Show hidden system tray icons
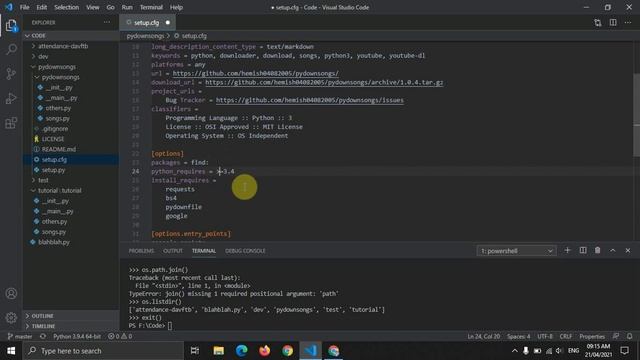The width and height of the screenshot is (640, 360). click(x=515, y=351)
